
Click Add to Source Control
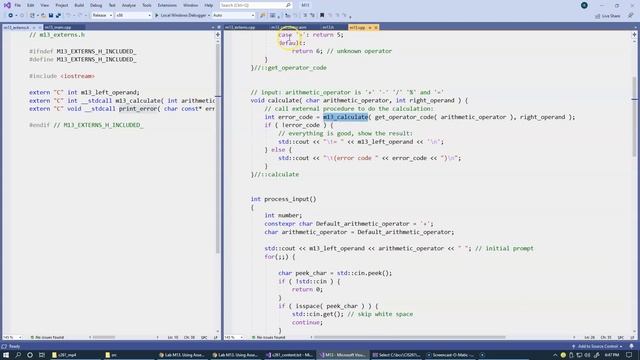597,346
